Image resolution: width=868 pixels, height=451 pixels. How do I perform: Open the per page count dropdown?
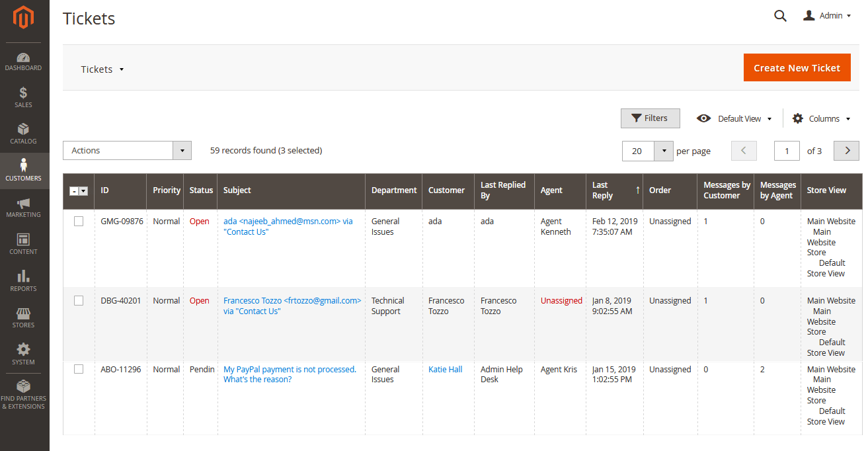pos(666,151)
